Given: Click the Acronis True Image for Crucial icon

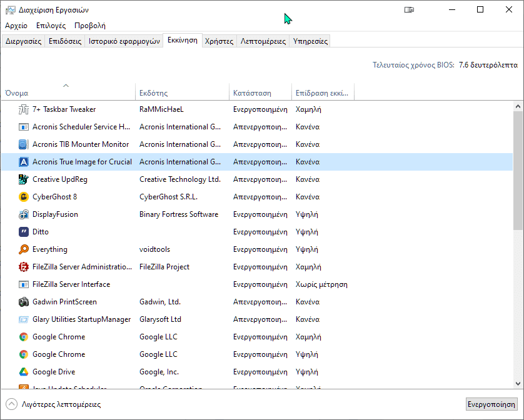Looking at the screenshot, I should click(x=23, y=162).
